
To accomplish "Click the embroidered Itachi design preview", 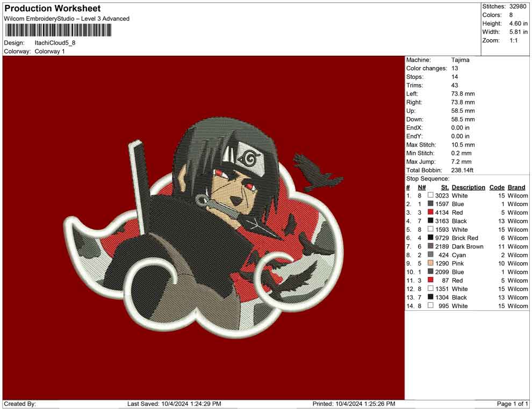I will click(204, 228).
